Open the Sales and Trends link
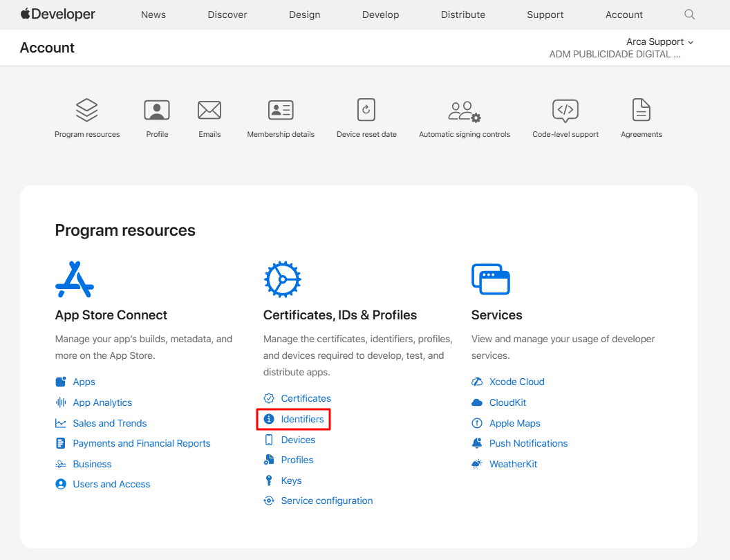The image size is (730, 560). click(x=110, y=423)
